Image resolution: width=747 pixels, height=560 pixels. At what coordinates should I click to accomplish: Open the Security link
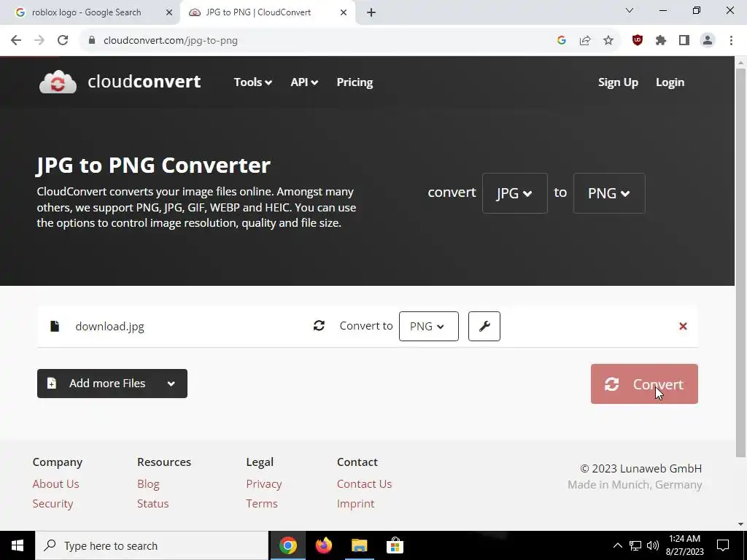(x=53, y=503)
